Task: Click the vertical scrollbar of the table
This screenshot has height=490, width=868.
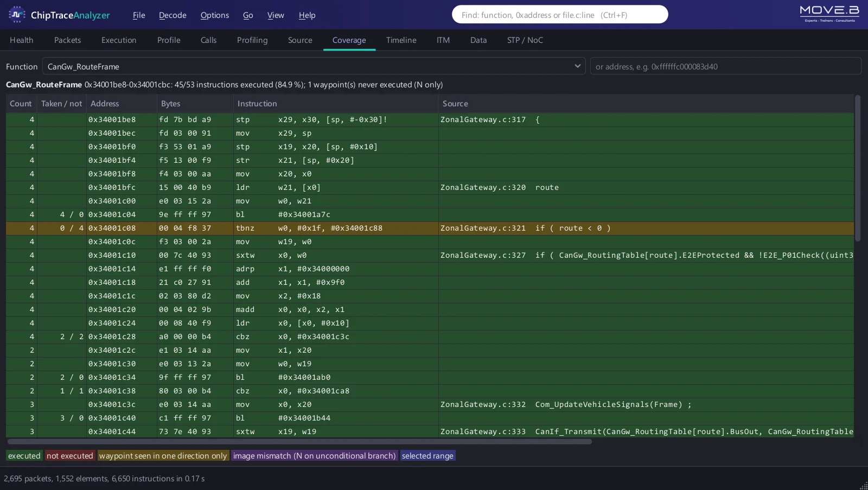Action: (858, 168)
